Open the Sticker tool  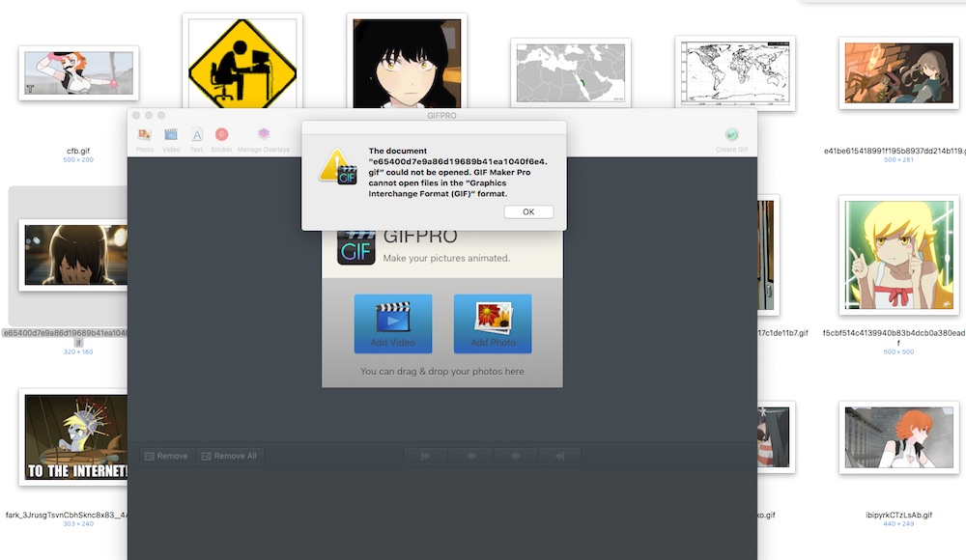(x=221, y=135)
